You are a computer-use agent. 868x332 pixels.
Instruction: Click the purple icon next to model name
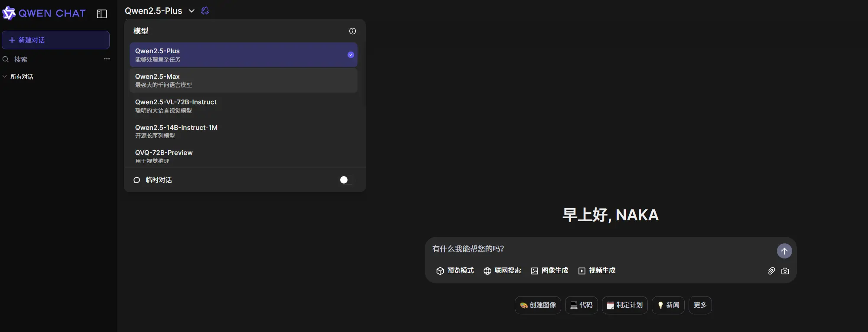tap(205, 11)
